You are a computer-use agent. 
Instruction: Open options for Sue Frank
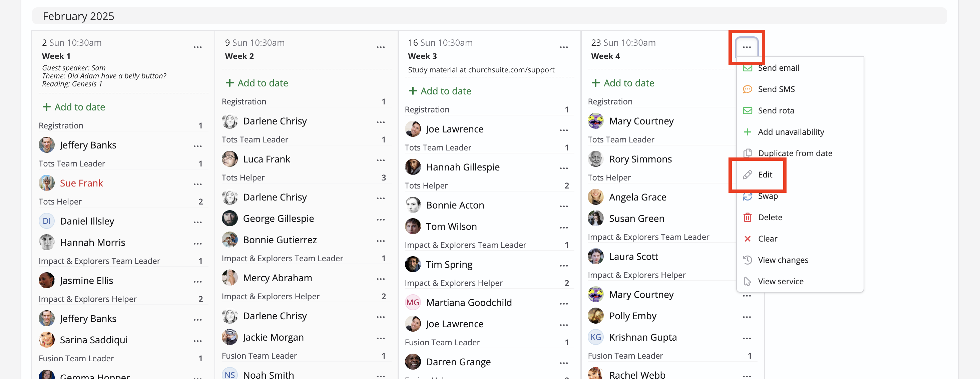(197, 184)
